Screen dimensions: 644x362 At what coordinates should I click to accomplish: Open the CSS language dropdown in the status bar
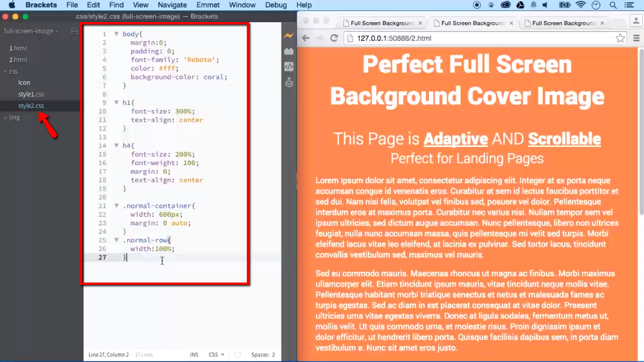click(216, 354)
